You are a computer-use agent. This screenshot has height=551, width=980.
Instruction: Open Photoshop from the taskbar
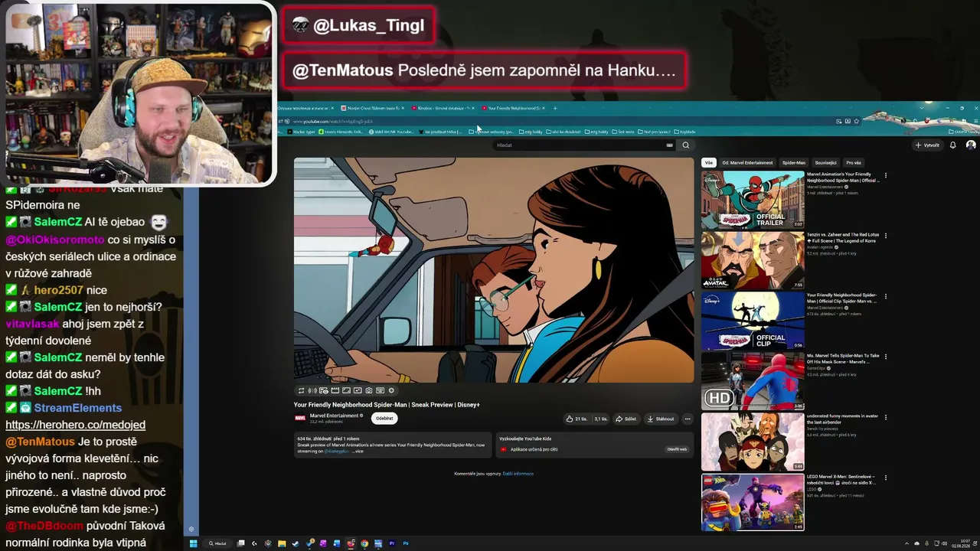coord(406,543)
